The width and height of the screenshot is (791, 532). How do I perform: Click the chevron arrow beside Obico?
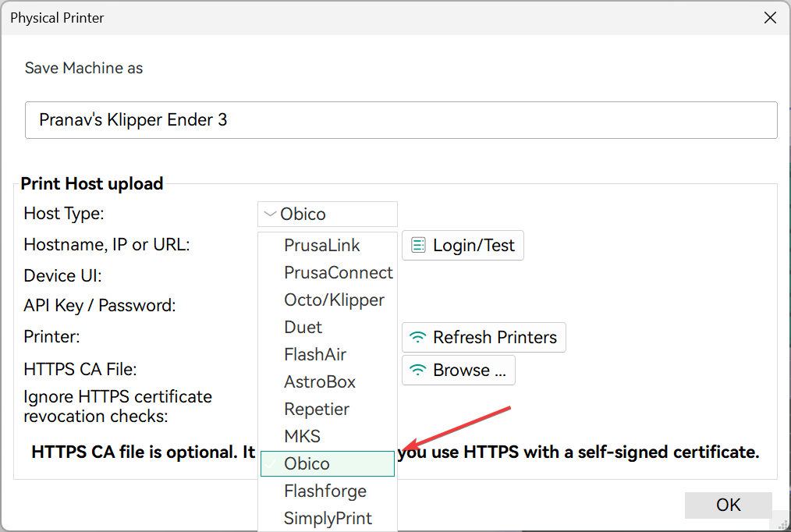[x=271, y=214]
